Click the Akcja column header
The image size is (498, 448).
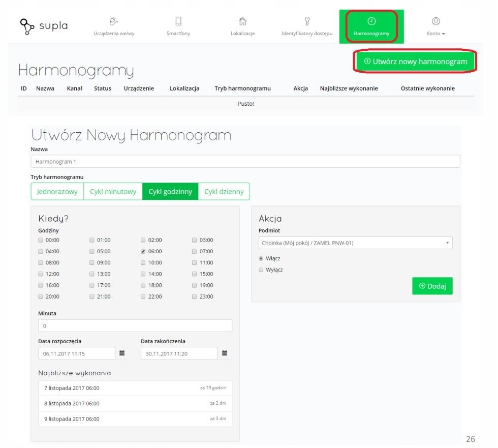coord(300,88)
